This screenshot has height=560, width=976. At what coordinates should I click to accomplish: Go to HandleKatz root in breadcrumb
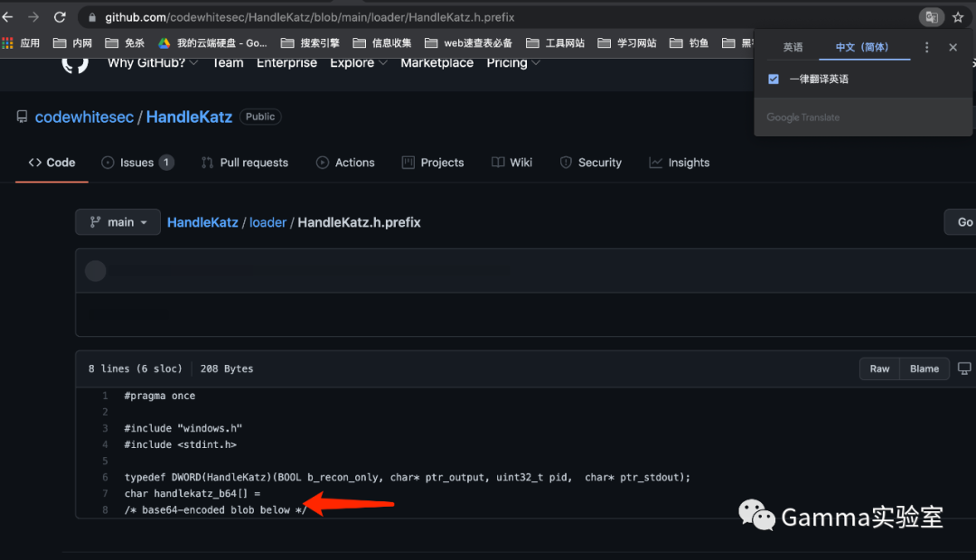pos(202,222)
